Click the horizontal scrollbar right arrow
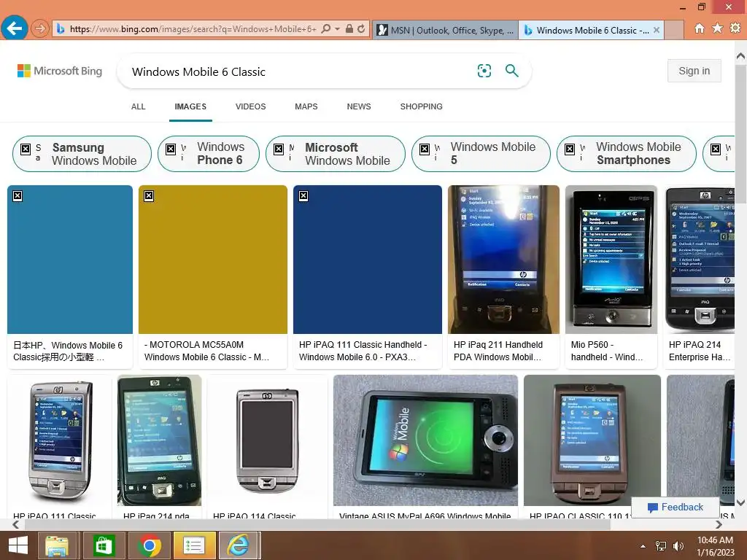The width and height of the screenshot is (747, 560). click(x=719, y=524)
